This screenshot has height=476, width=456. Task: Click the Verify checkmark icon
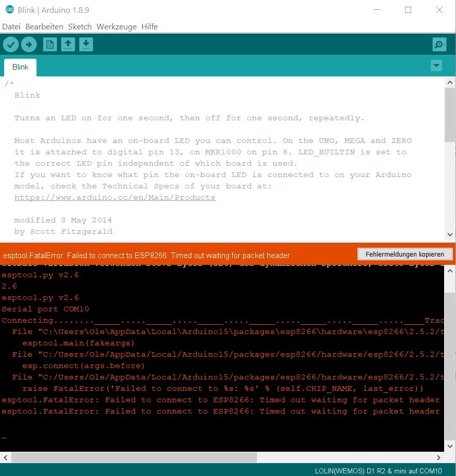(11, 44)
